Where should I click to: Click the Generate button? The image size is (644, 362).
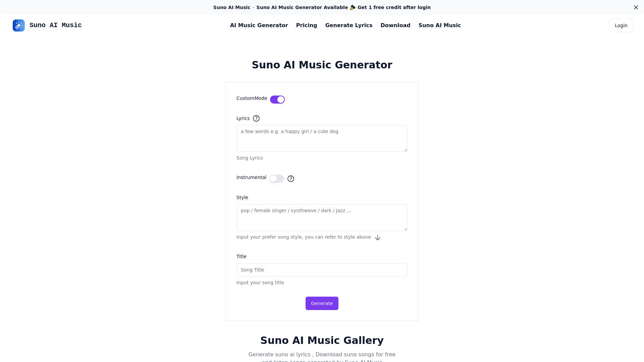tap(322, 303)
